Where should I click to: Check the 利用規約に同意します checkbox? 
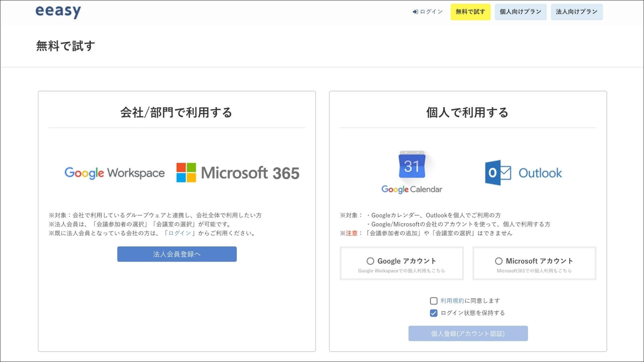(434, 301)
